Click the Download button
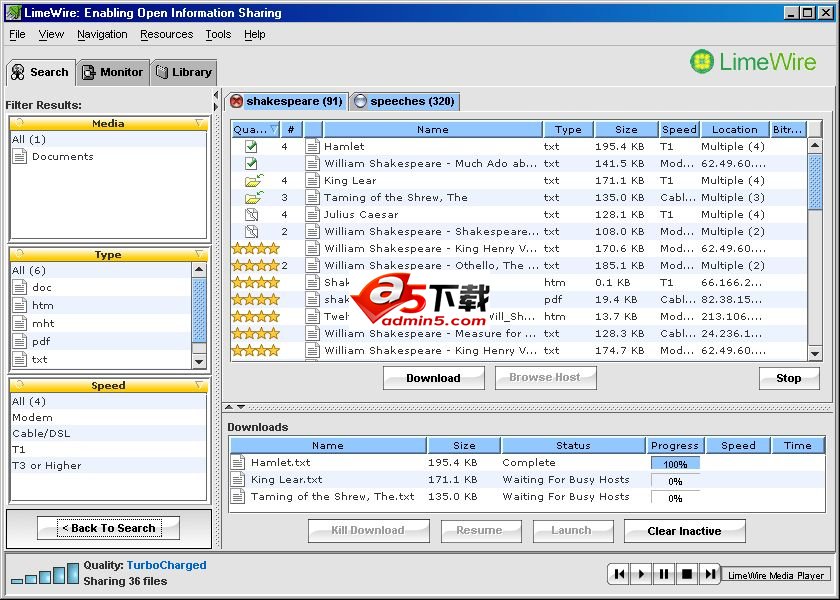The height and width of the screenshot is (600, 840). point(433,378)
